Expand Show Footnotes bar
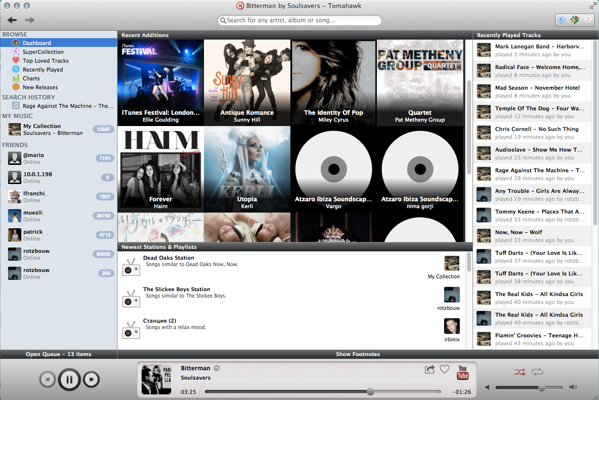The image size is (599, 450). pyautogui.click(x=358, y=354)
